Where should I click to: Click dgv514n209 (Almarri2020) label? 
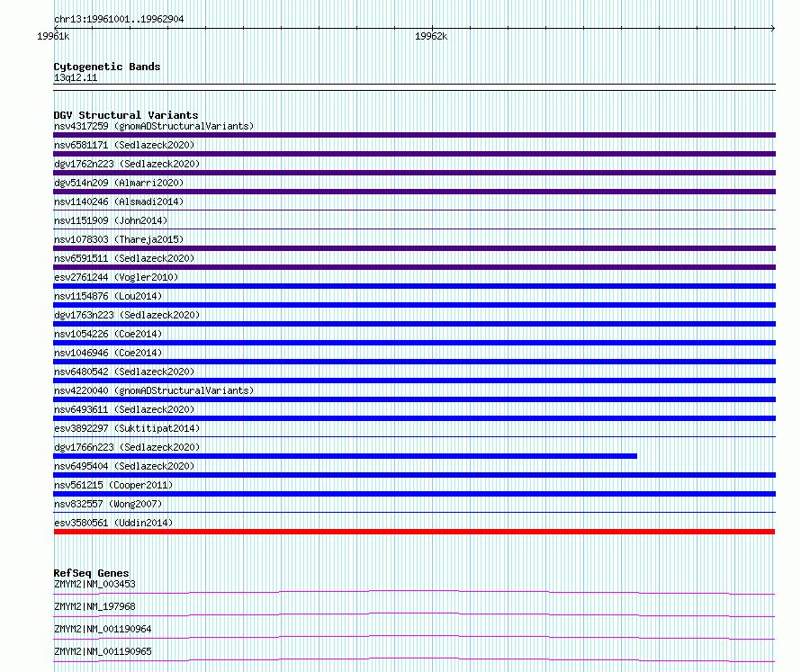[x=119, y=183]
